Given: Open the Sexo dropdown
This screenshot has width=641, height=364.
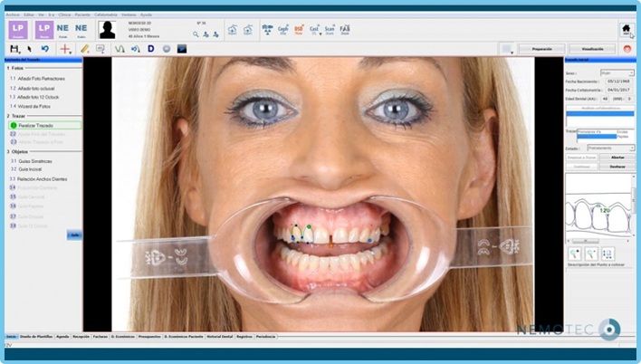Looking at the screenshot, I should [617, 73].
